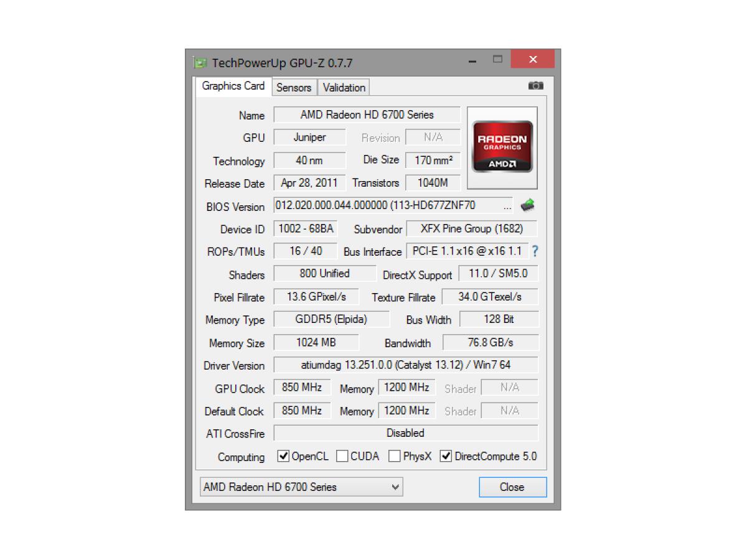Enable the CUDA compute option
This screenshot has height=560, width=747.
click(x=341, y=456)
